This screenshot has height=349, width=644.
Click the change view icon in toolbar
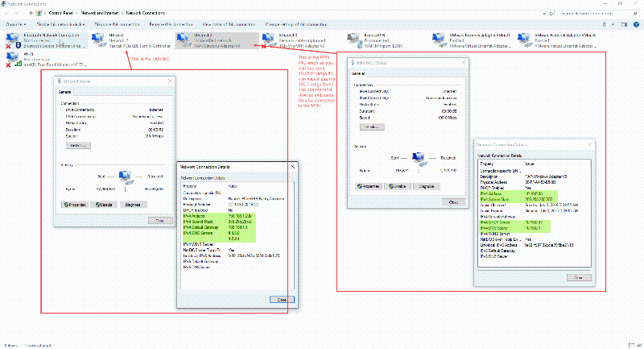pyautogui.click(x=605, y=24)
